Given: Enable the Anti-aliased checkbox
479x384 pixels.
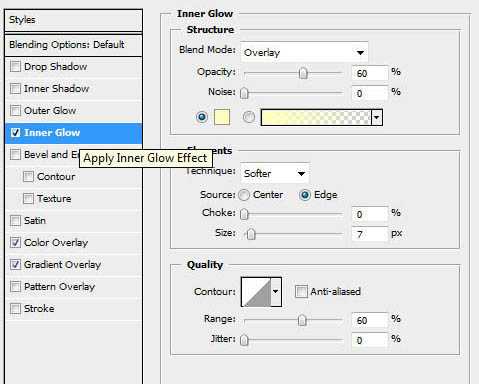Looking at the screenshot, I should (301, 292).
